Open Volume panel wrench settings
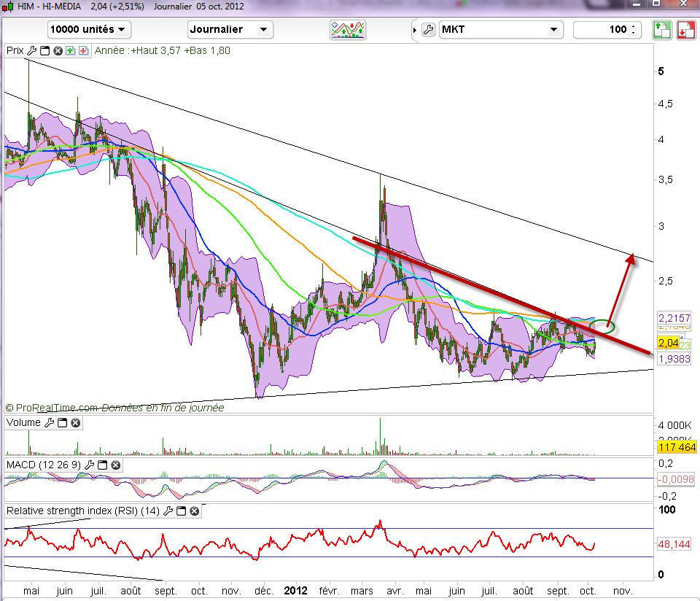 coord(50,422)
